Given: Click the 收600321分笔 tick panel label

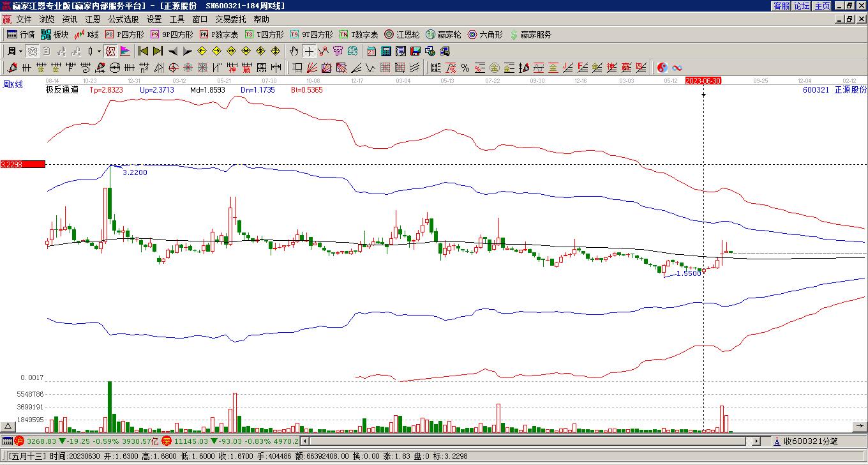Looking at the screenshot, I should [x=811, y=441].
